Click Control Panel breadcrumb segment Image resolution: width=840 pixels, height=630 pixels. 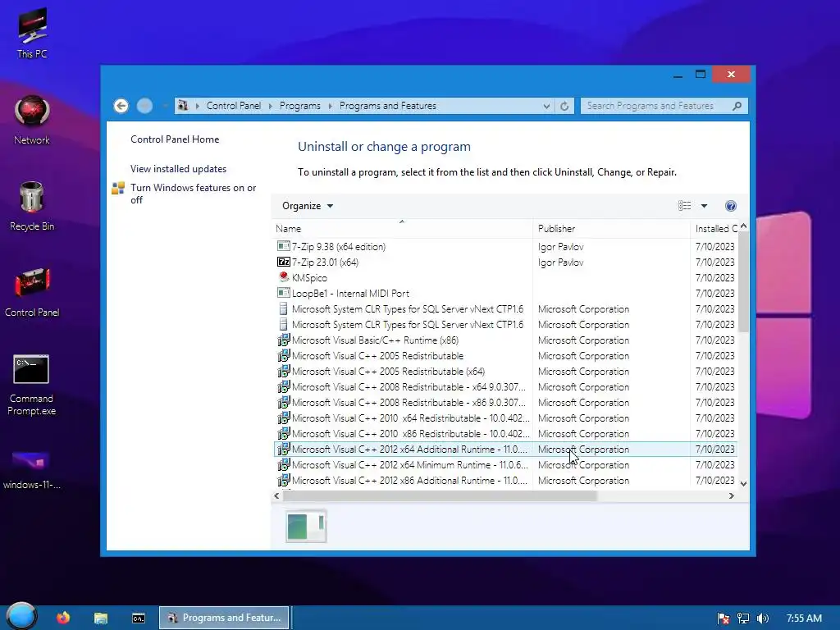coord(234,106)
